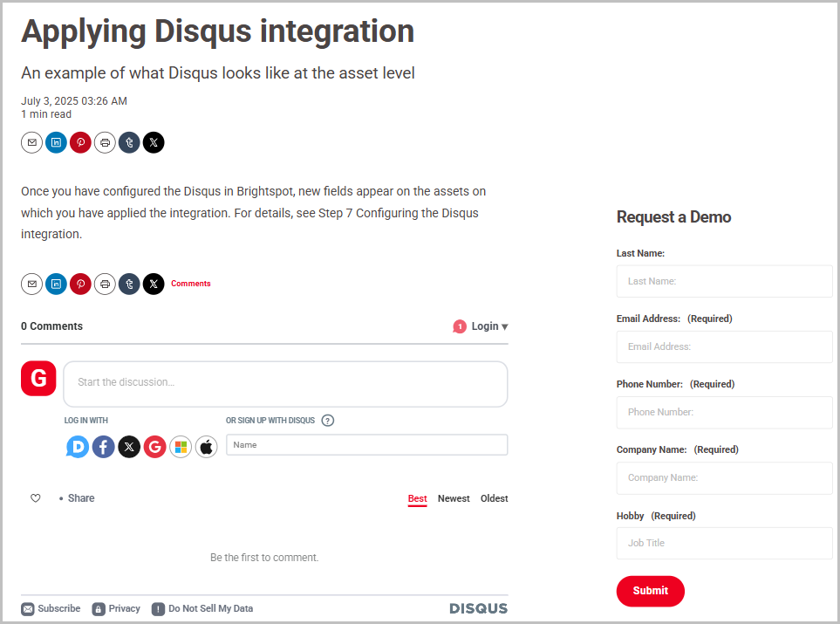The width and height of the screenshot is (840, 624).
Task: Log in with Facebook icon
Action: tap(104, 448)
